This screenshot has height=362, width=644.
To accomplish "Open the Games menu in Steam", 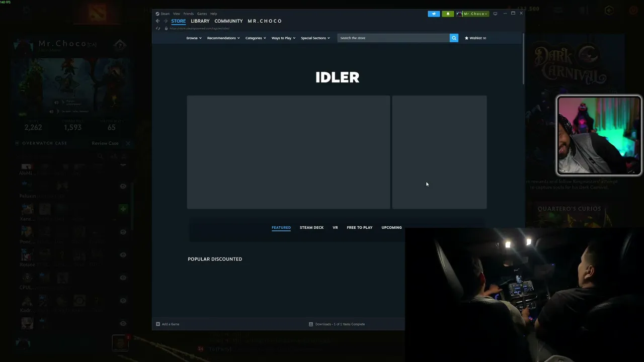I will point(202,14).
